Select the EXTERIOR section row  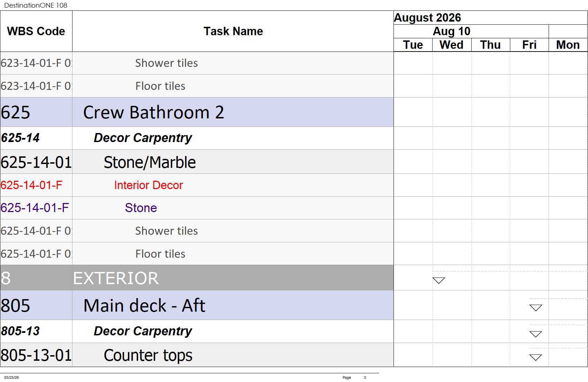point(197,278)
